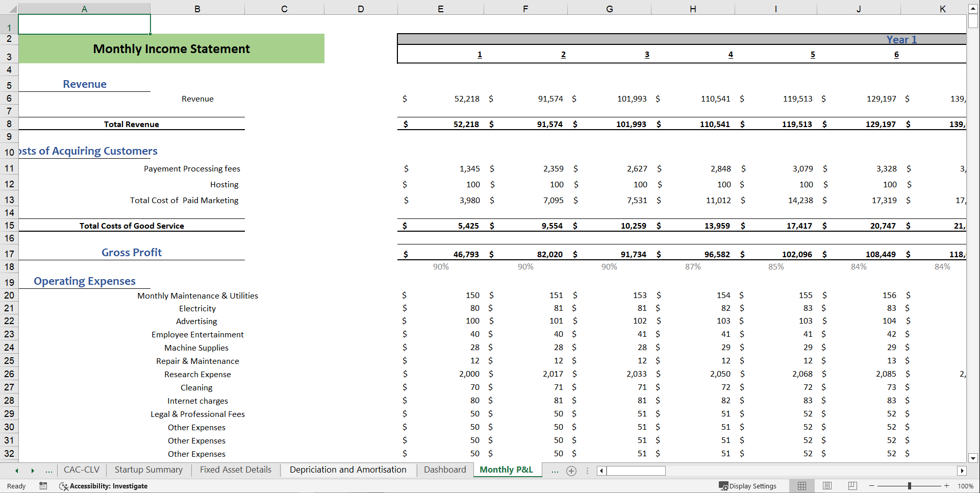
Task: Open the Dashboard sheet tab
Action: (x=445, y=470)
